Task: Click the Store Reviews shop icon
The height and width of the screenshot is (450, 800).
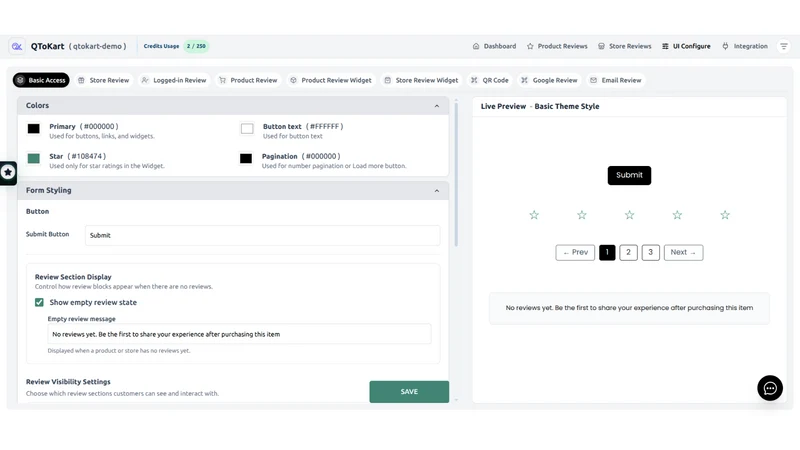Action: coord(602,46)
